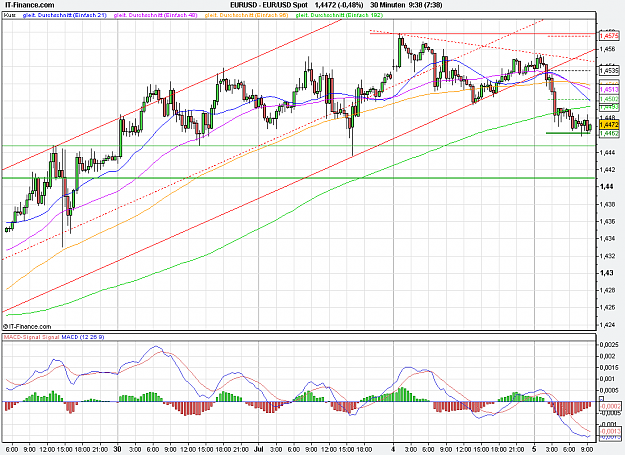This screenshot has height=455, width=625.
Task: Click the 0,001 MACD axis label
Action: [608, 379]
